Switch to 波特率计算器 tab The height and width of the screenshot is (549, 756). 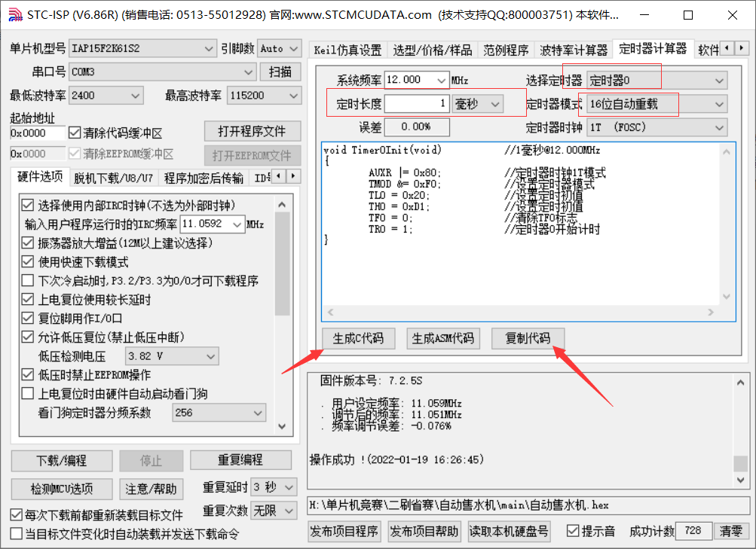[574, 50]
